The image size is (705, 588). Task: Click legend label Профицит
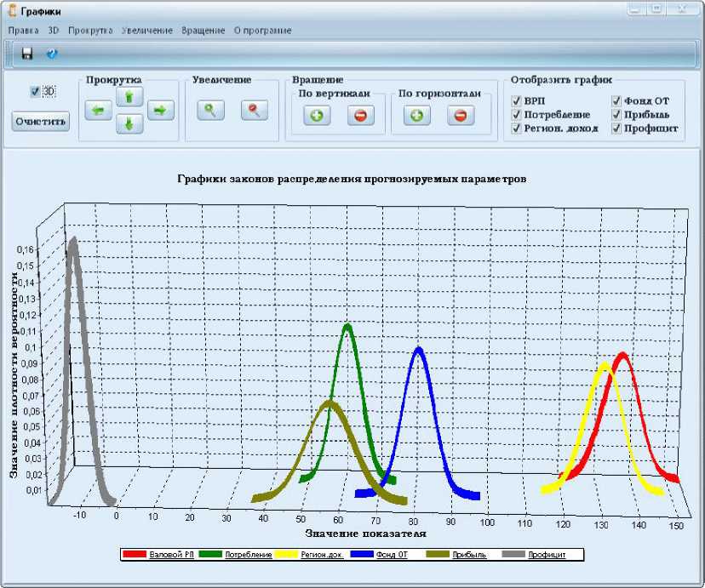pyautogui.click(x=547, y=555)
